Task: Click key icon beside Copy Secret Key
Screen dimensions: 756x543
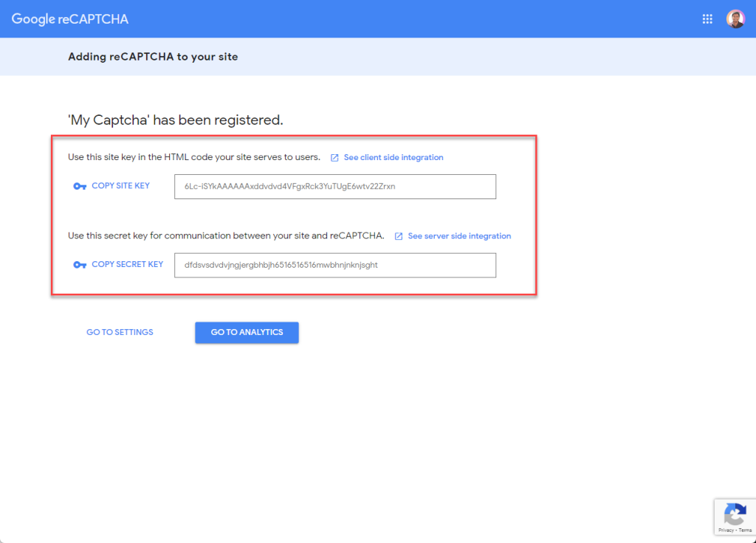Action: pyautogui.click(x=80, y=265)
